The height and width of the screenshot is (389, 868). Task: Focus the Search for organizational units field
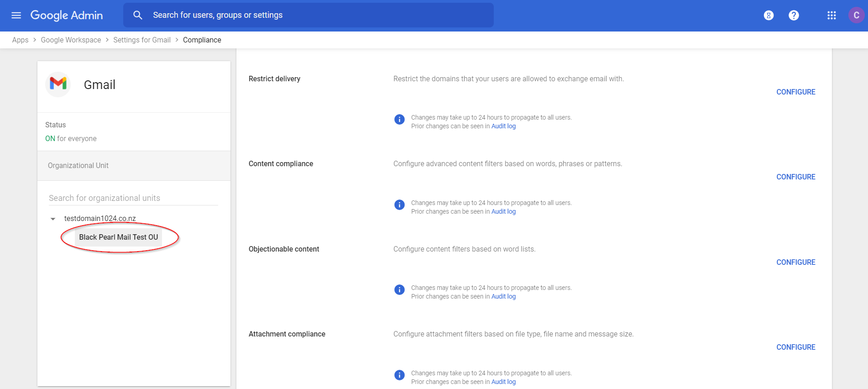(133, 198)
